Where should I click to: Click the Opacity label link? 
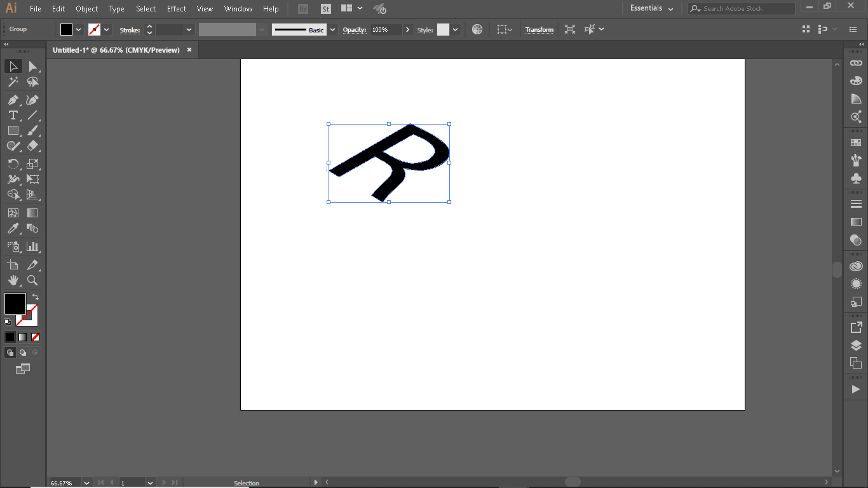point(355,30)
